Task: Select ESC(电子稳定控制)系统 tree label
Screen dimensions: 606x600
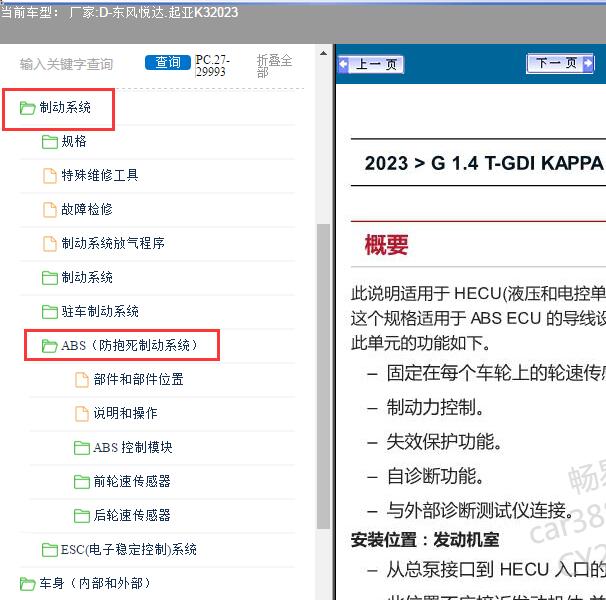Action: pos(129,549)
